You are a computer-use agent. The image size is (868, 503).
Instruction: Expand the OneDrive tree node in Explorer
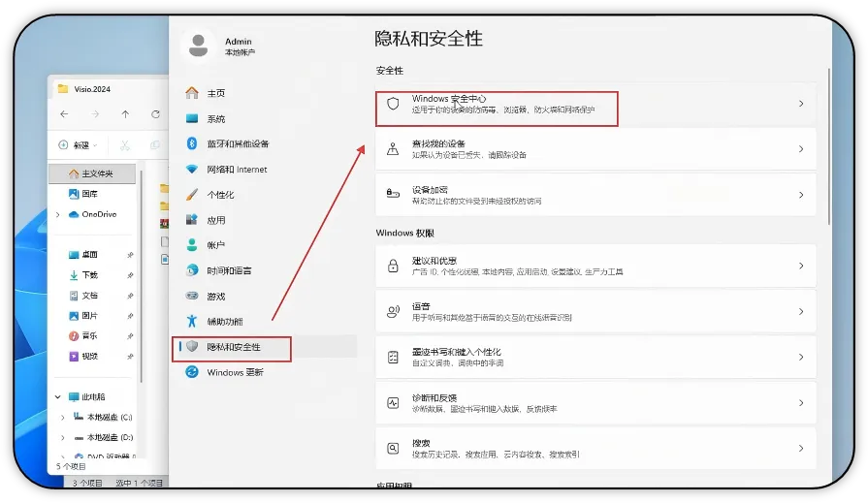pyautogui.click(x=57, y=215)
